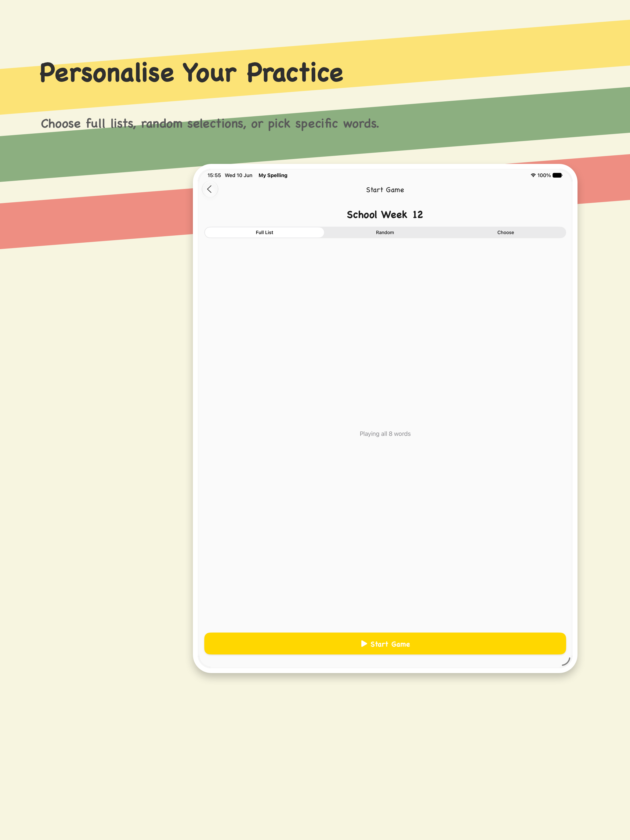This screenshot has width=630, height=840.
Task: Click the School Week 12 heading
Action: [385, 215]
